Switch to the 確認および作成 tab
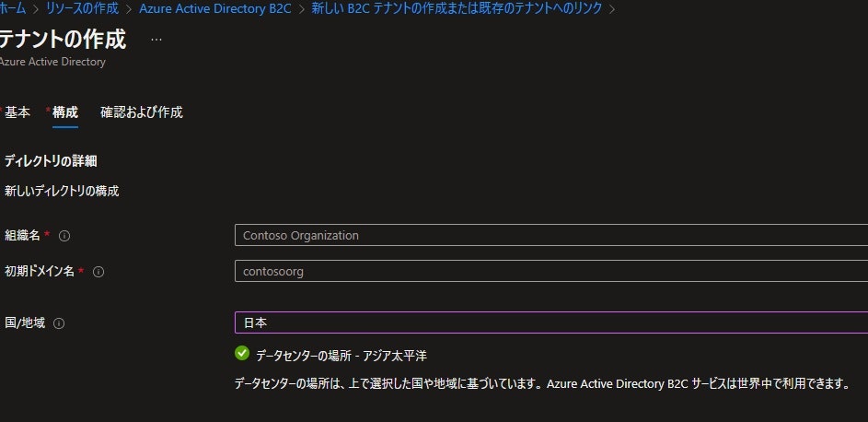The image size is (868, 422). point(141,112)
